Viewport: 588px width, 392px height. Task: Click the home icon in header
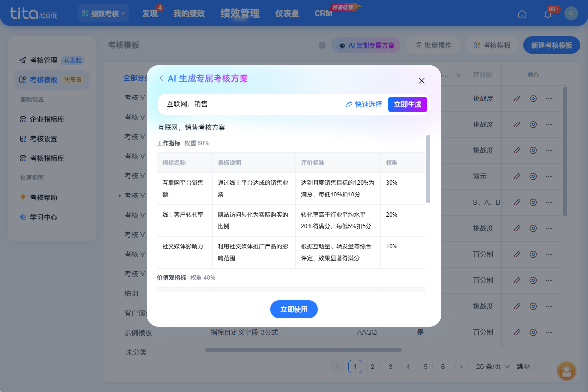pos(522,14)
